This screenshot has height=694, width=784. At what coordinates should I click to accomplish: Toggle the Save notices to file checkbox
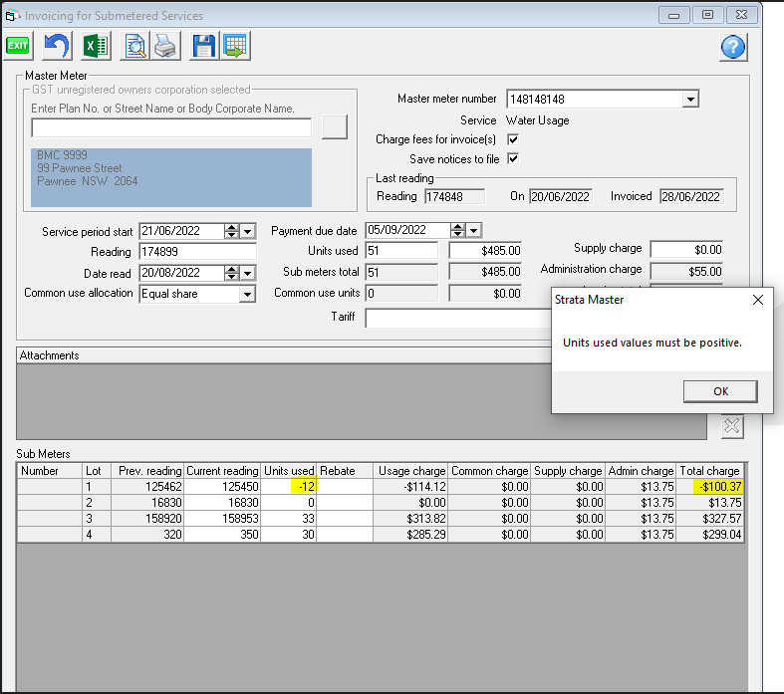pos(513,158)
